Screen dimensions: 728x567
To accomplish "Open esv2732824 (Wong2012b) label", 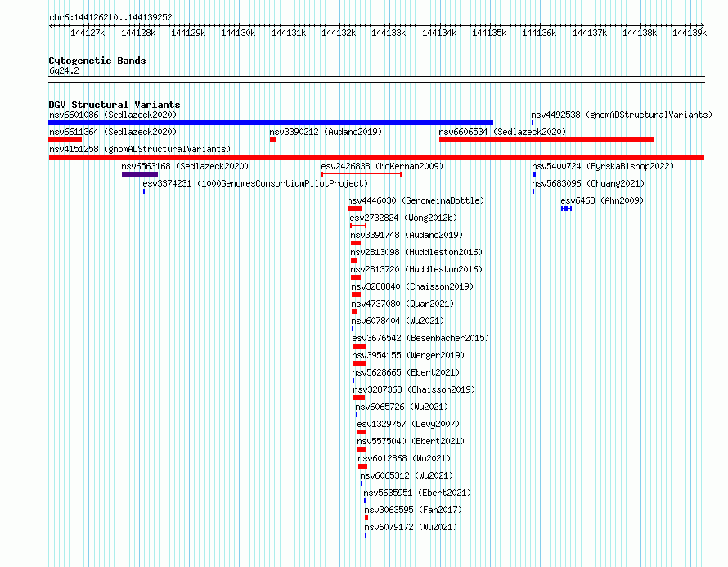I will (x=403, y=218).
